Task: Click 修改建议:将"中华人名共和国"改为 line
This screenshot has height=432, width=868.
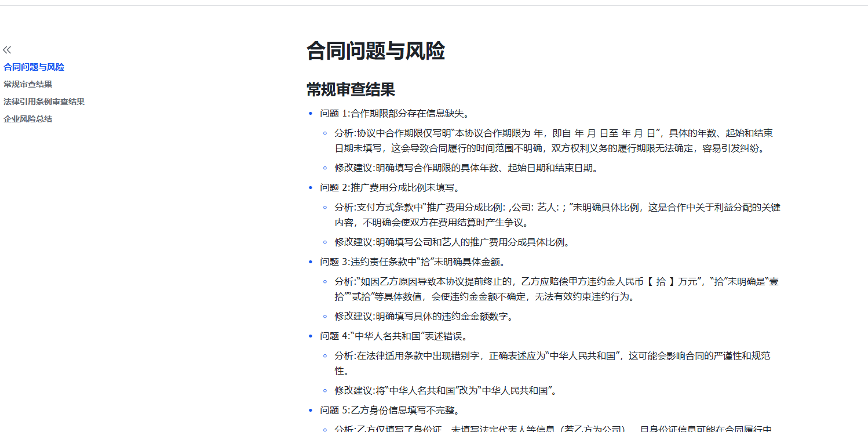Action: coord(446,390)
